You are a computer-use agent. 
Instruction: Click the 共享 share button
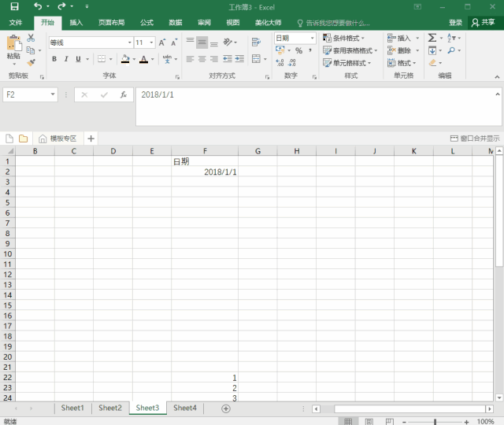click(x=484, y=23)
